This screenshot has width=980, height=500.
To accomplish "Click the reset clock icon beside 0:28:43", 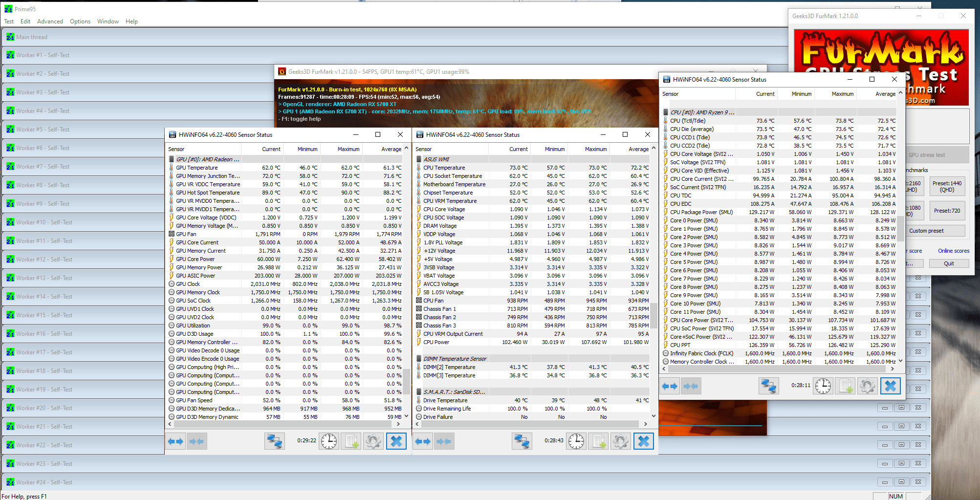I will coord(576,441).
